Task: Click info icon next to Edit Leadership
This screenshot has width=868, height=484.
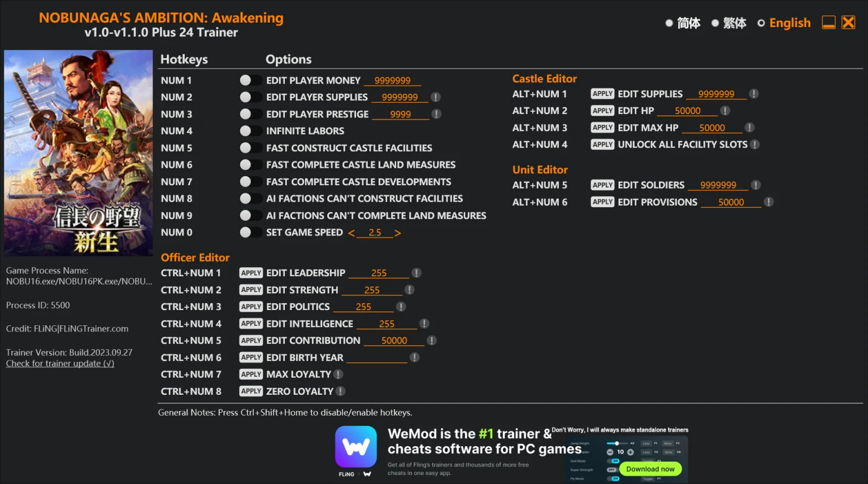Action: 416,273
